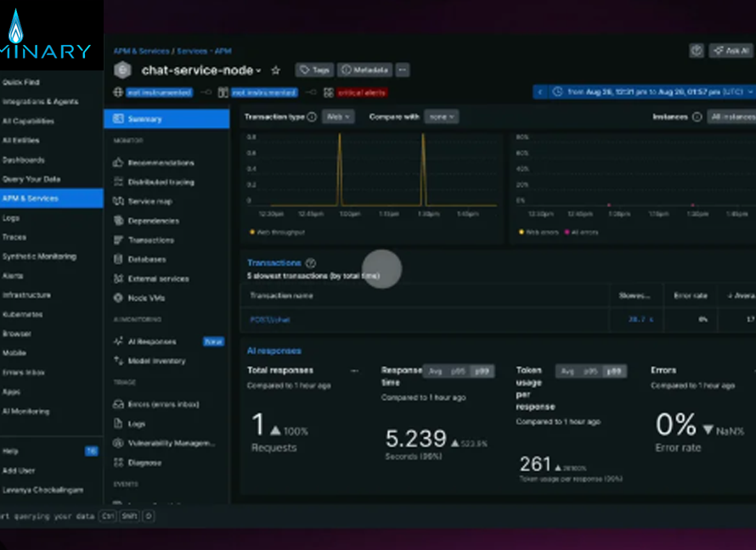Click the Databases icon in the sidebar
This screenshot has height=550, width=756.
click(x=119, y=259)
